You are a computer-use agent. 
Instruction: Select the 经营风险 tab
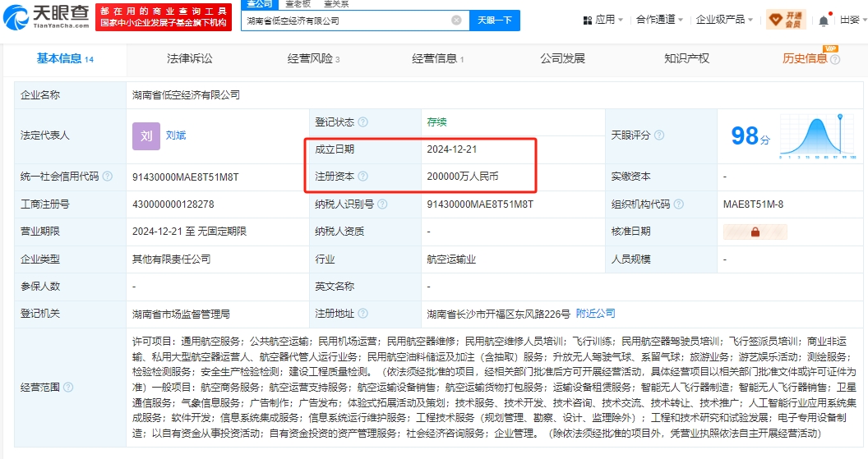pyautogui.click(x=313, y=58)
